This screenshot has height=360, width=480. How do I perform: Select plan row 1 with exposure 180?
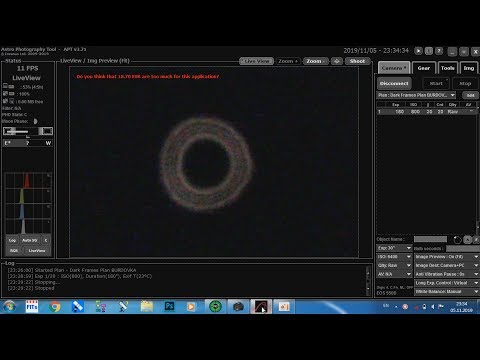[x=427, y=112]
